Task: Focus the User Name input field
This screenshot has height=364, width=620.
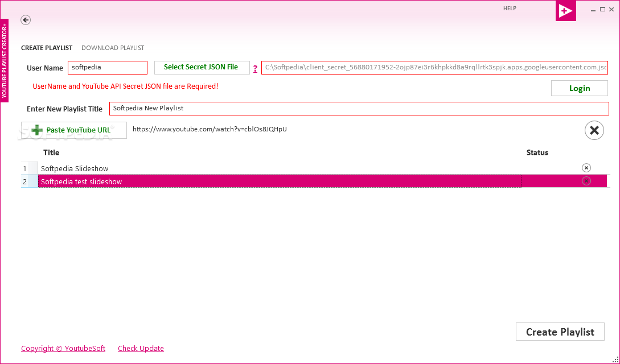Action: [x=108, y=68]
